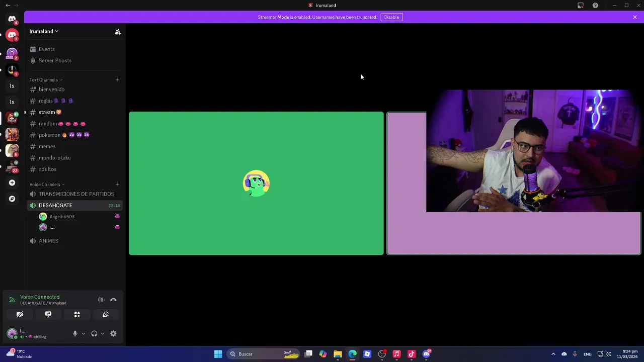This screenshot has width=644, height=362.
Task: Open the invite members icon beside Irumaland
Action: [118, 32]
